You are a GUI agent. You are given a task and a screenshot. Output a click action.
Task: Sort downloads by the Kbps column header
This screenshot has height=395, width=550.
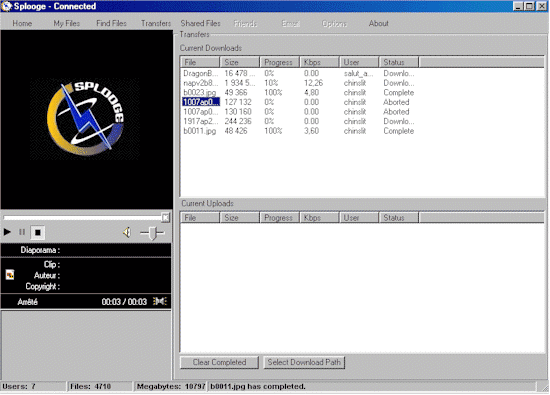pyautogui.click(x=319, y=62)
